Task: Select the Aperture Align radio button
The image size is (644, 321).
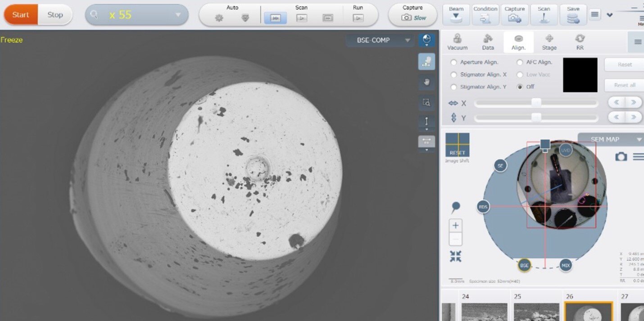Action: (x=454, y=62)
